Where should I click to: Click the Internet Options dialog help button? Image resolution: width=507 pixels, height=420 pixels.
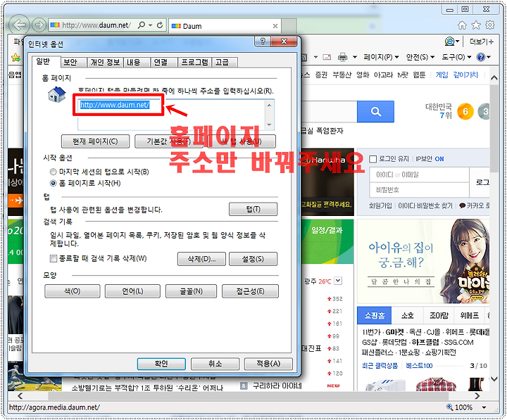pos(263,42)
